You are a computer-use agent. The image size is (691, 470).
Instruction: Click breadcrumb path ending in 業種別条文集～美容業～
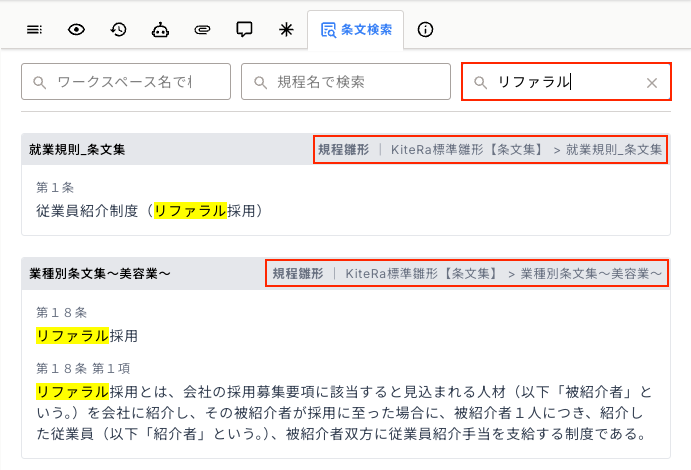coord(467,273)
